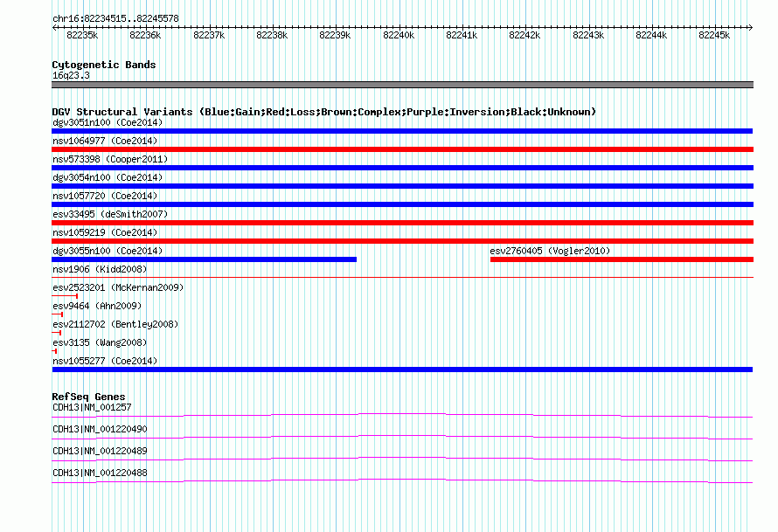Select the dgv3055n100 (Coe2014) short blue bar
The image size is (778, 532).
point(204,259)
